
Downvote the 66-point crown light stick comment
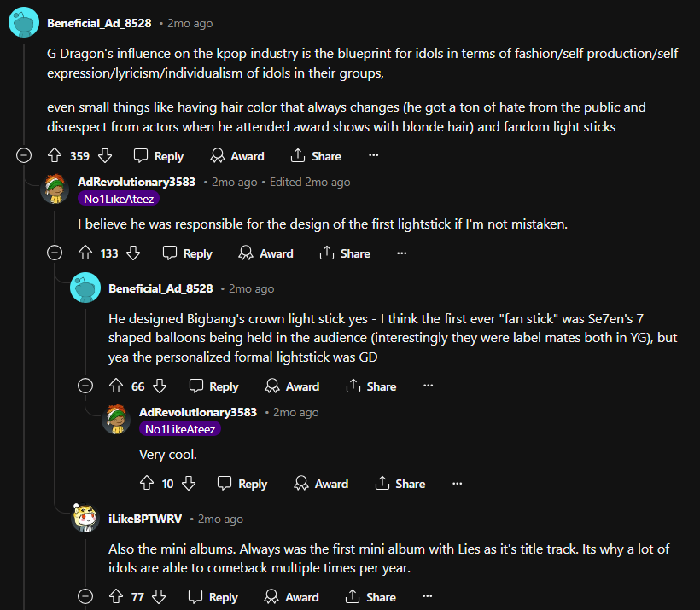click(160, 386)
